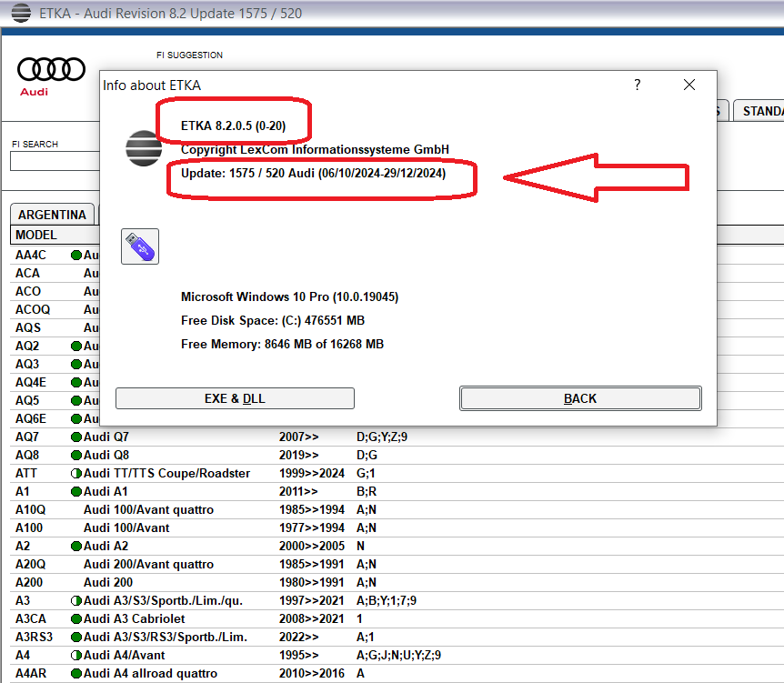Click the year range 2000>>2005

312,546
